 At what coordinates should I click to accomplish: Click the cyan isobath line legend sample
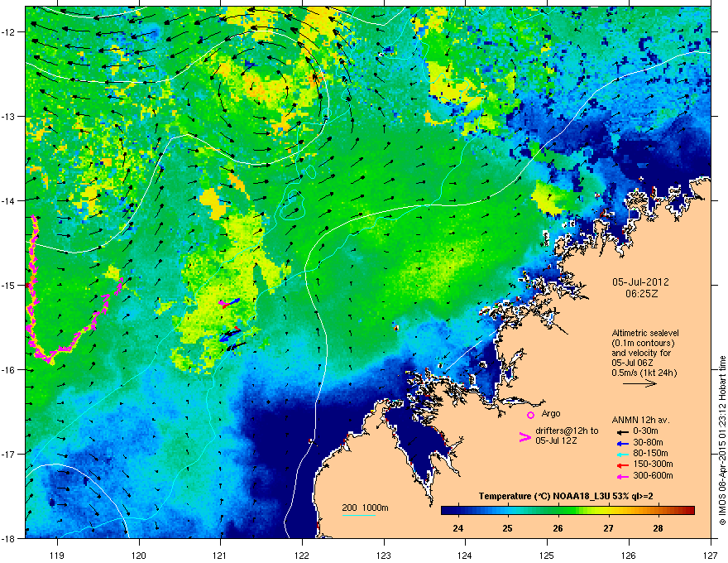pyautogui.click(x=358, y=515)
